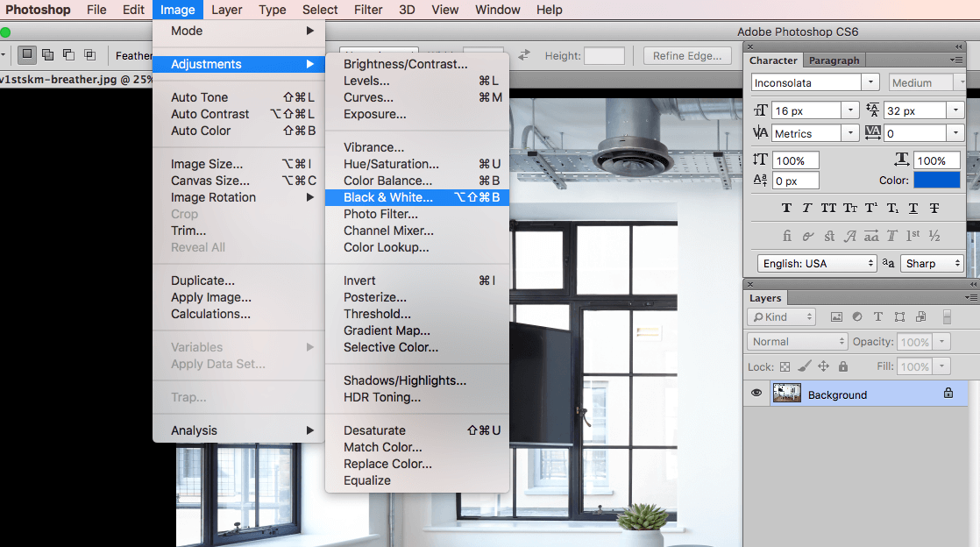This screenshot has width=980, height=547.
Task: Click the Refine Edge button
Action: pos(687,55)
